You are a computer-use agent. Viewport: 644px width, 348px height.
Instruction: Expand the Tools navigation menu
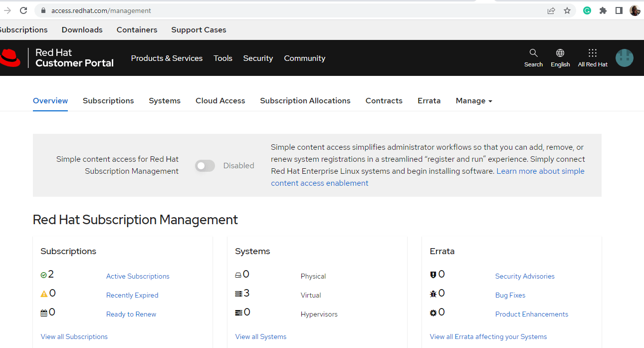tap(223, 58)
